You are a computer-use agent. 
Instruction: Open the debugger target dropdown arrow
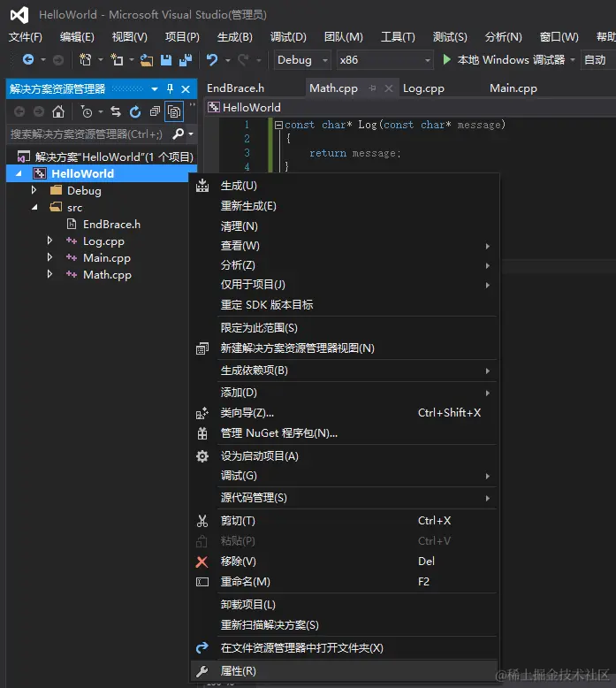[573, 59]
